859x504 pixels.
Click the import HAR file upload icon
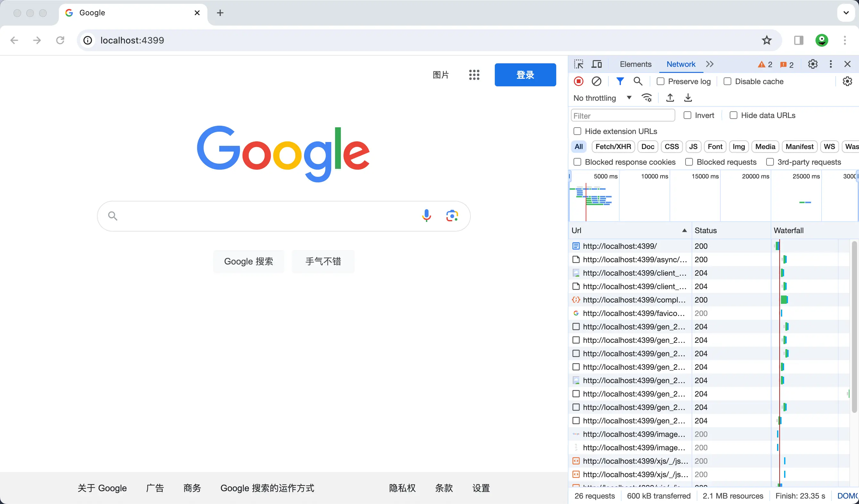click(x=670, y=98)
